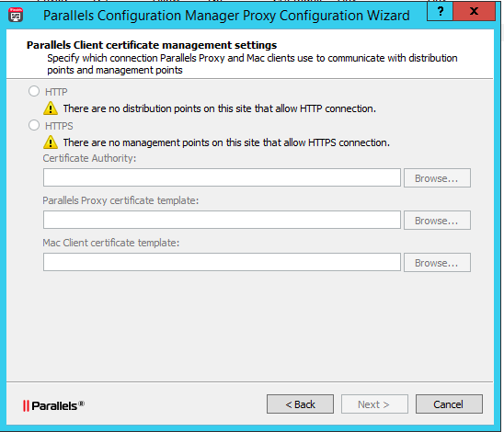Click the Mac Client certificate template field
The image size is (504, 432).
[x=222, y=262]
